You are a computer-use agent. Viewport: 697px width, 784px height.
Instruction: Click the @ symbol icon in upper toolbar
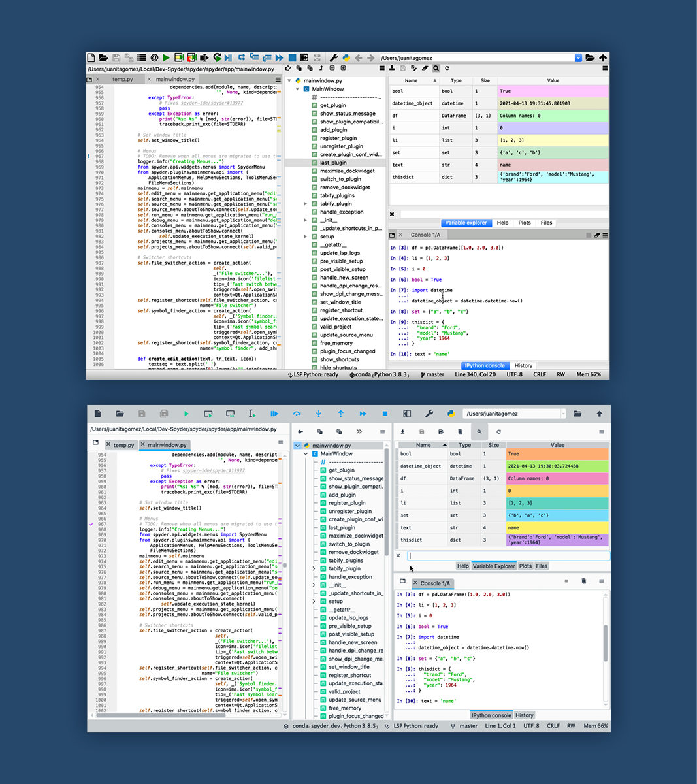point(154,58)
